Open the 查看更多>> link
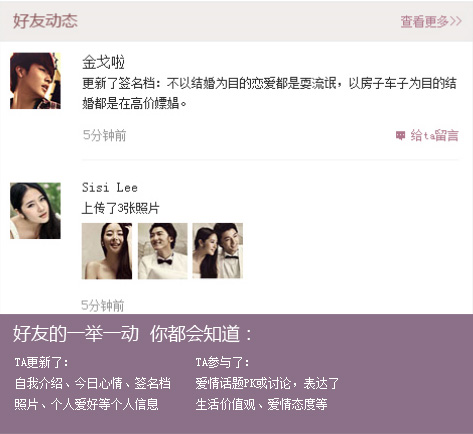This screenshot has height=434, width=473. [x=431, y=22]
